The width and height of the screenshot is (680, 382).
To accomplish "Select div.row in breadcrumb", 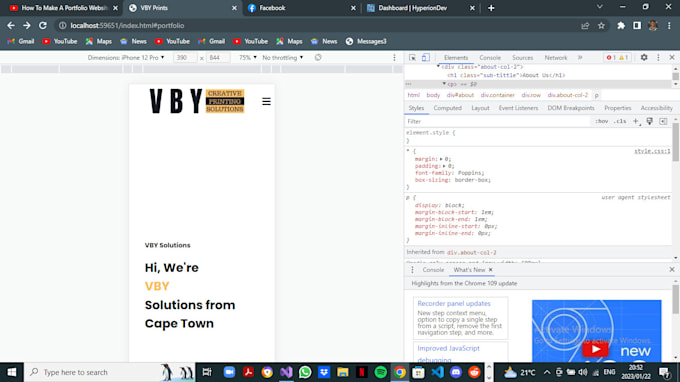I will click(x=531, y=95).
